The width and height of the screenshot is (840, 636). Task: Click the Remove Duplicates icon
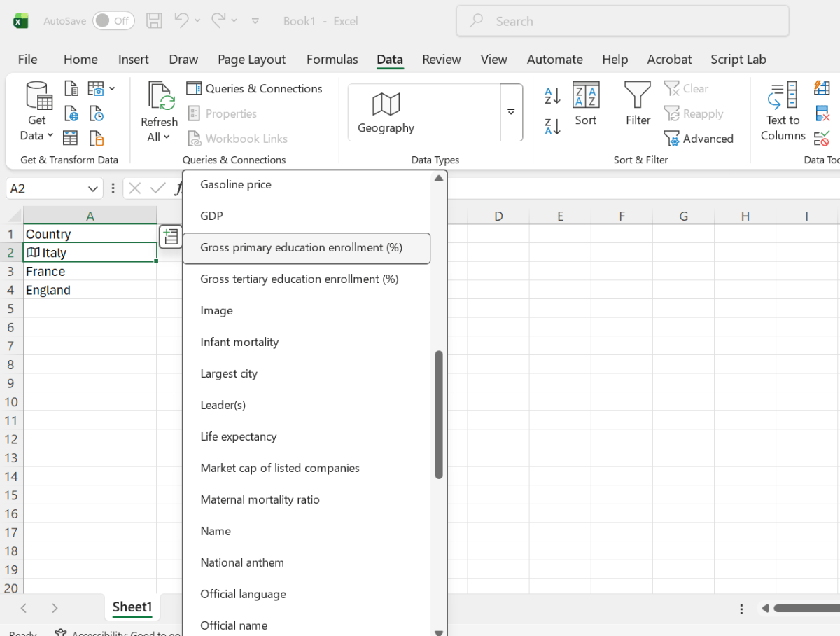click(821, 113)
